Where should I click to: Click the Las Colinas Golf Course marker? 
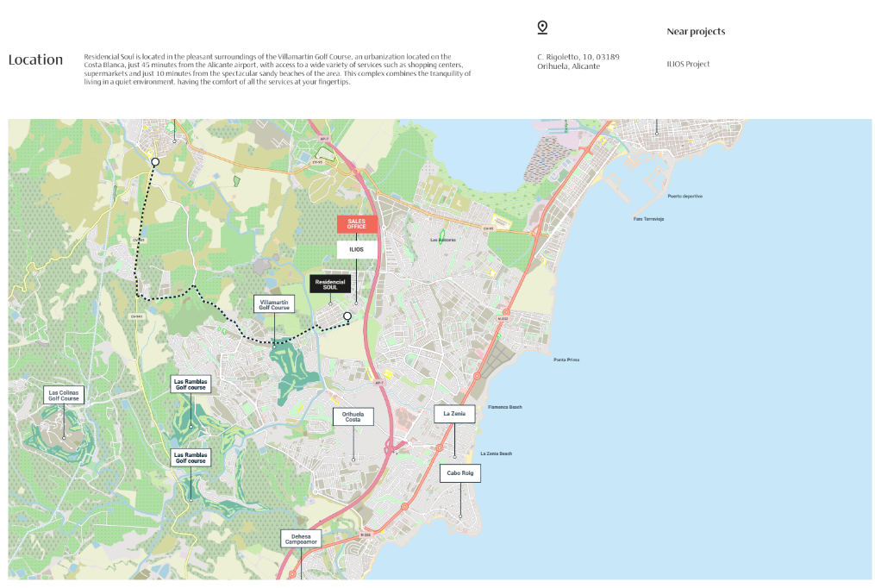pos(64,395)
